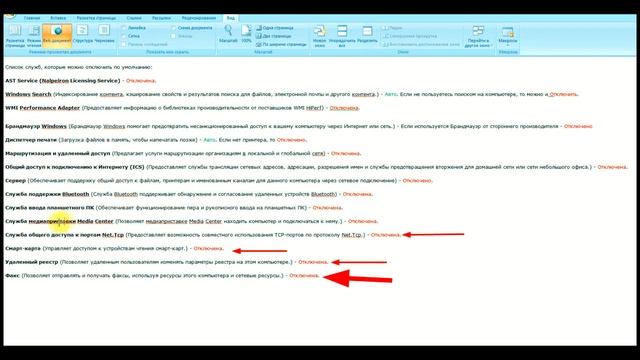640x360 pixels.
Task: Toggle the Линейка ruler checkbox
Action: [x=124, y=28]
